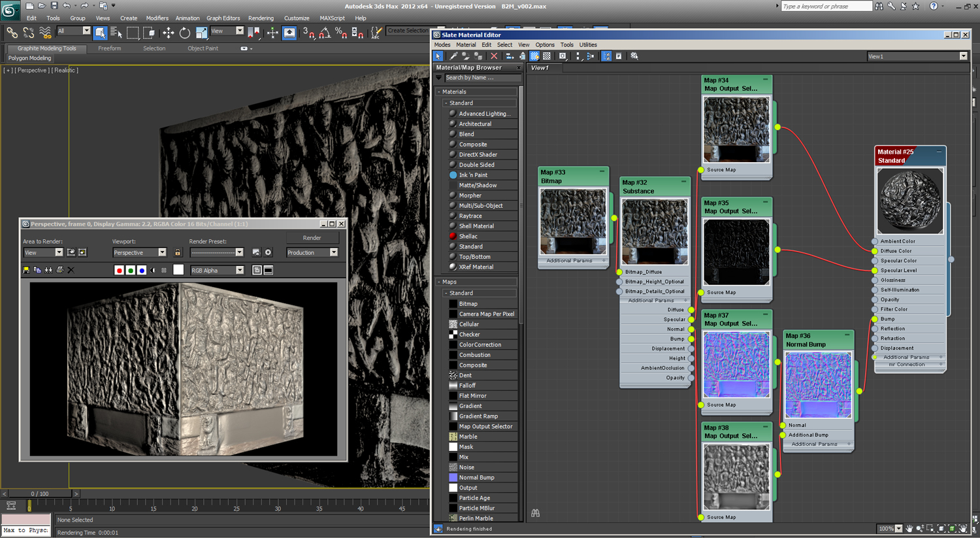
Task: Click the zoom percentage field showing 100%
Action: click(x=887, y=529)
